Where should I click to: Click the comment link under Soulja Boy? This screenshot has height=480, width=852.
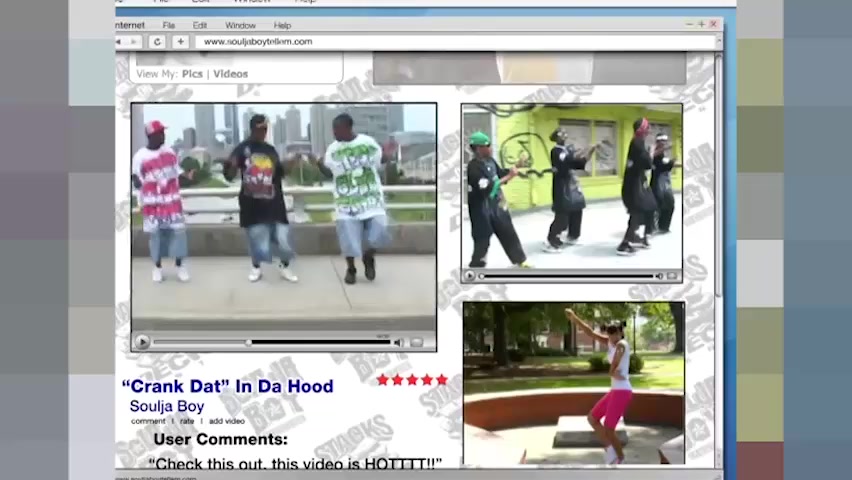148,421
